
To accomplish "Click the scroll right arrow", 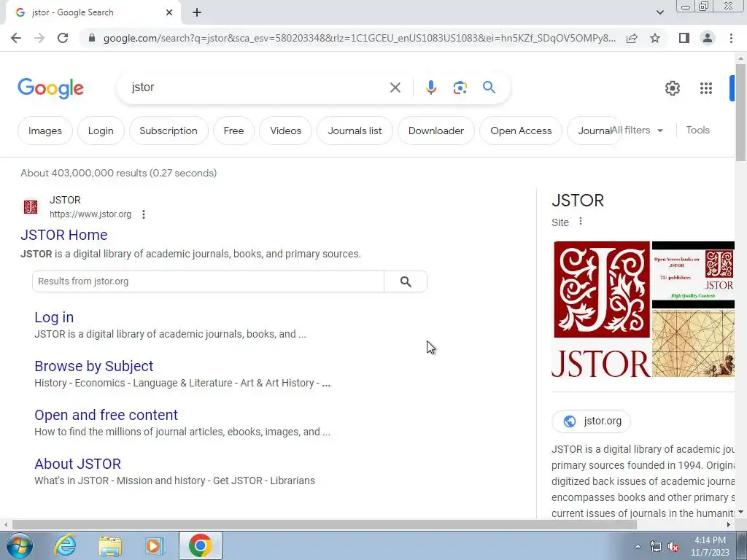I will (729, 525).
